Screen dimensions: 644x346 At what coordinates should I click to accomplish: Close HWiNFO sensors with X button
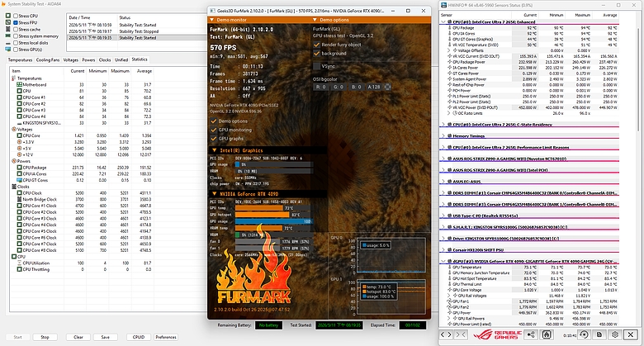[x=631, y=334]
